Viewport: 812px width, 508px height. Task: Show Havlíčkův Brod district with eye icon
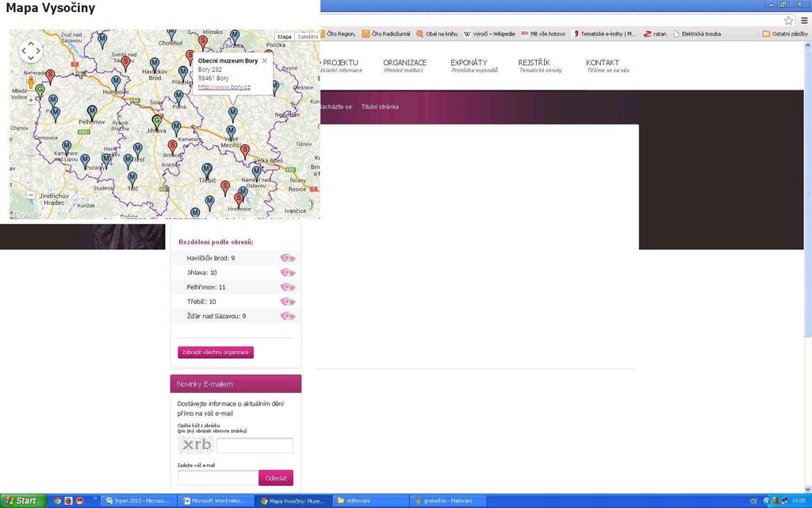287,258
